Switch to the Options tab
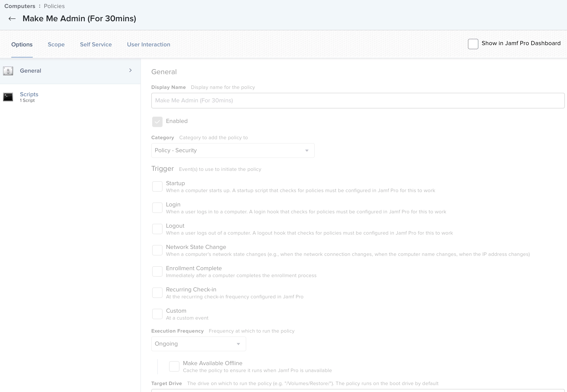The width and height of the screenshot is (567, 392). click(22, 44)
